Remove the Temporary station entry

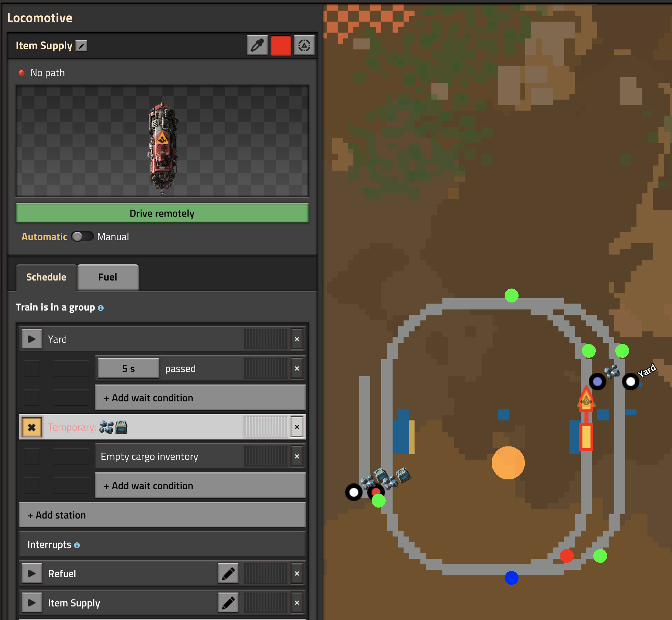pyautogui.click(x=297, y=427)
